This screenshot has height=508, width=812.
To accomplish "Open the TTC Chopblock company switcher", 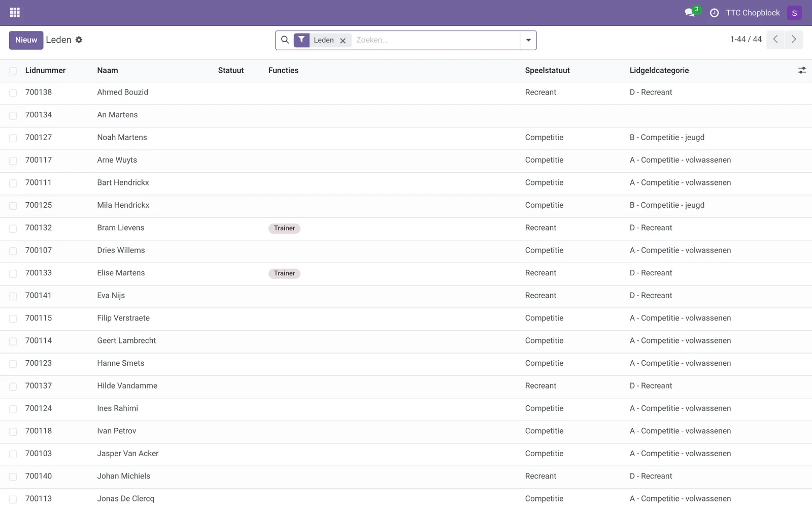I will pyautogui.click(x=753, y=13).
